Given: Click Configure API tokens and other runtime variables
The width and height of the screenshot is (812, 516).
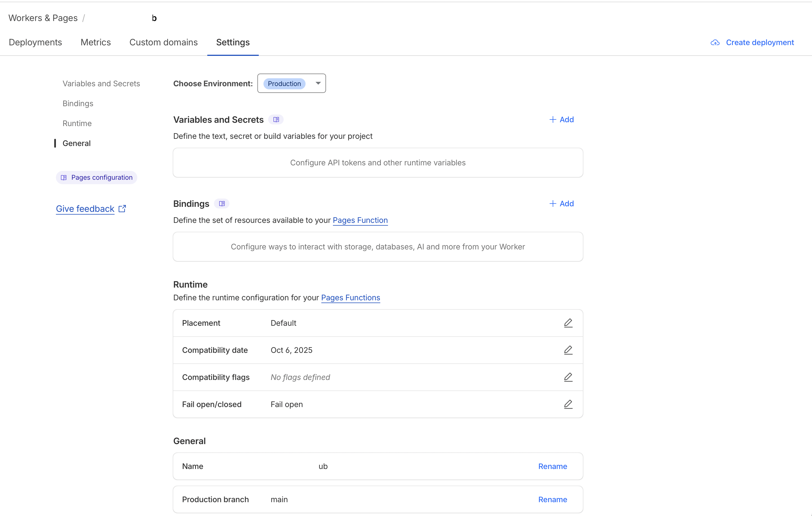Looking at the screenshot, I should tap(377, 162).
